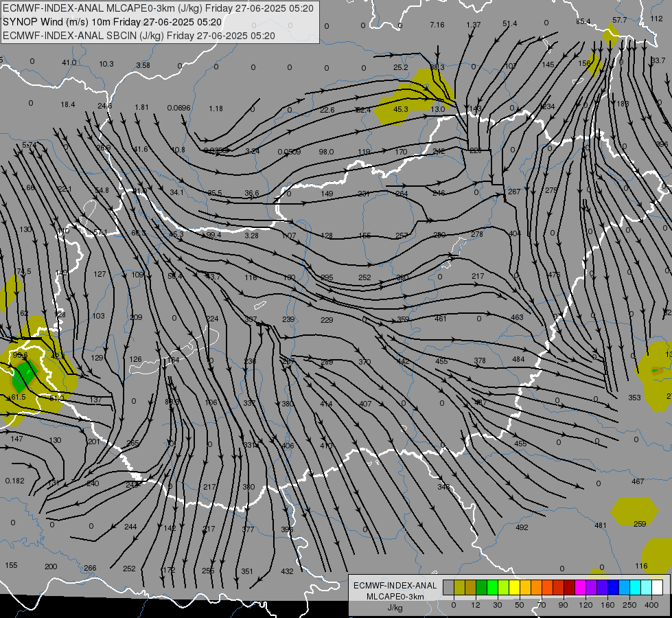The image size is (672, 618).
Task: Click the map value 51.4
Action: 509,23
